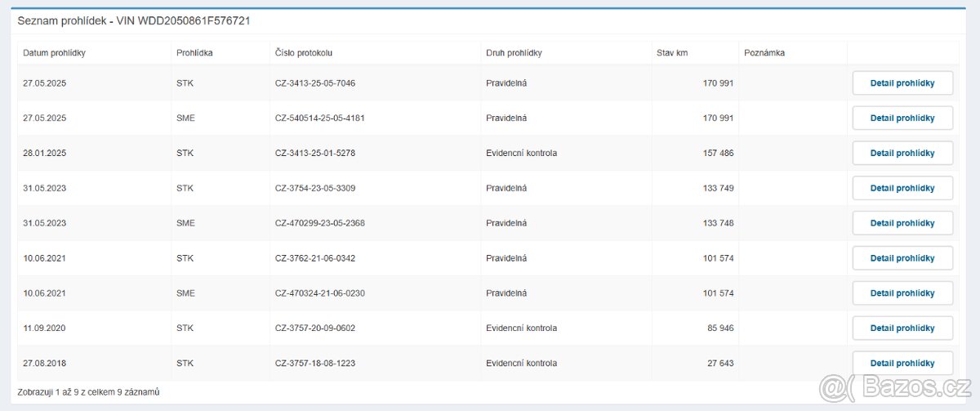
Task: Click the 27 643 km cell
Action: tap(718, 364)
